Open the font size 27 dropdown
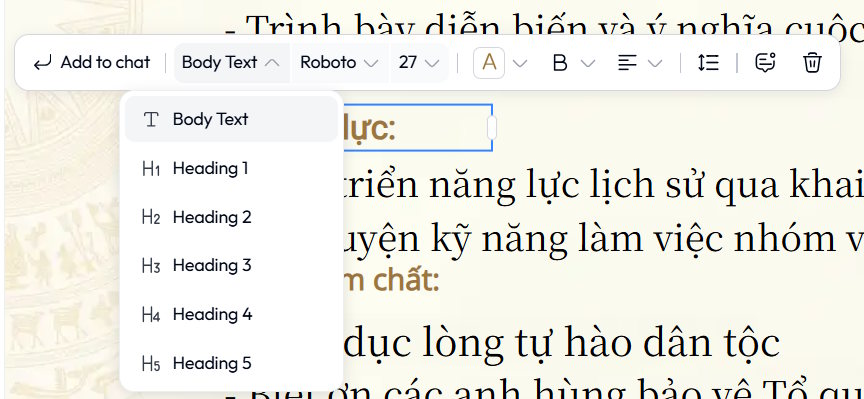Viewport: 864px width, 399px height. click(419, 63)
